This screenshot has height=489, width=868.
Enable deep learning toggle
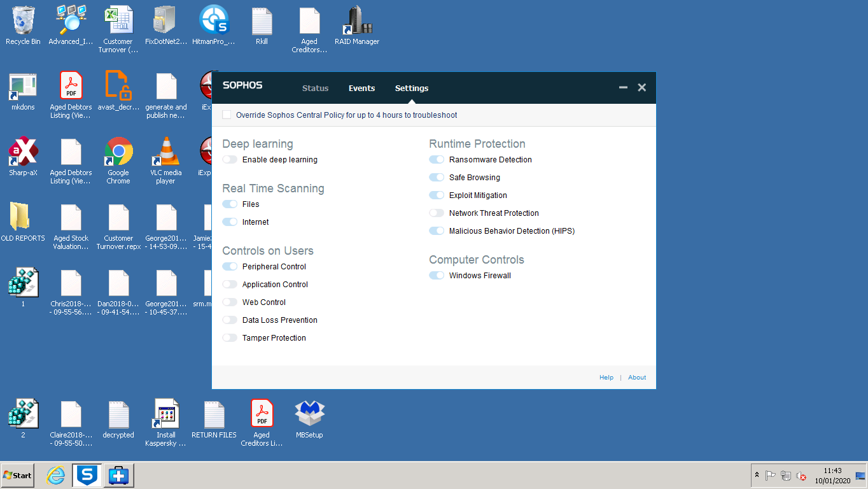pyautogui.click(x=230, y=160)
